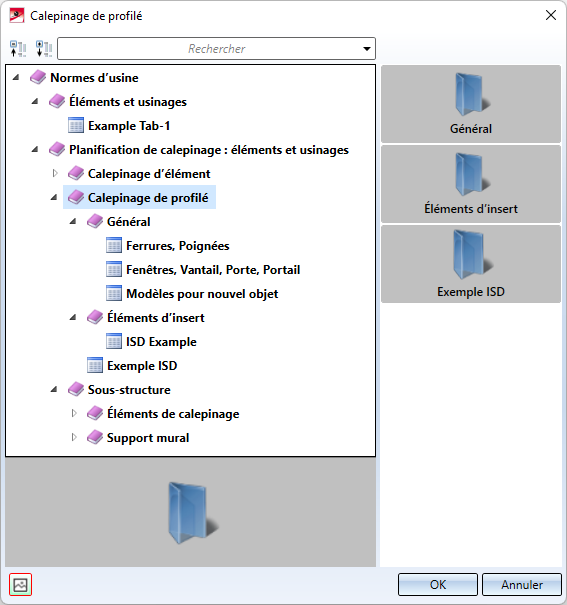Open the Éléments d'insert thumbnail tile
This screenshot has width=567, height=605.
tap(471, 184)
